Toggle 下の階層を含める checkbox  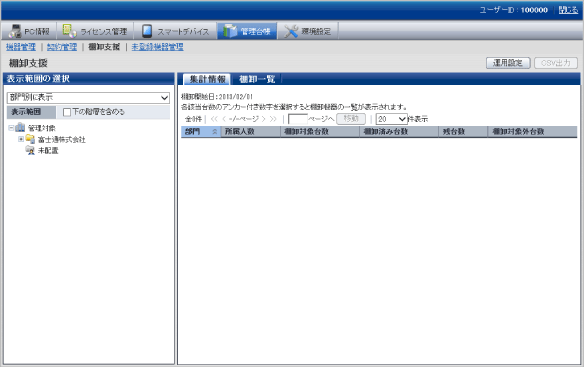point(67,112)
